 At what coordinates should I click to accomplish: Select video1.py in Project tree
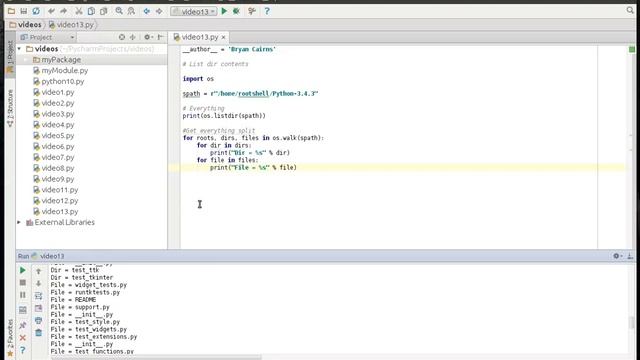pyautogui.click(x=54, y=92)
